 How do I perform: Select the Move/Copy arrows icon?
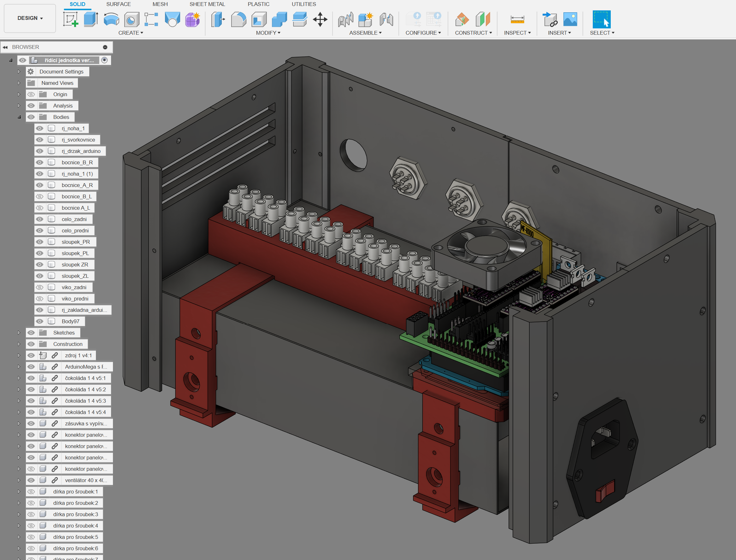coord(320,19)
